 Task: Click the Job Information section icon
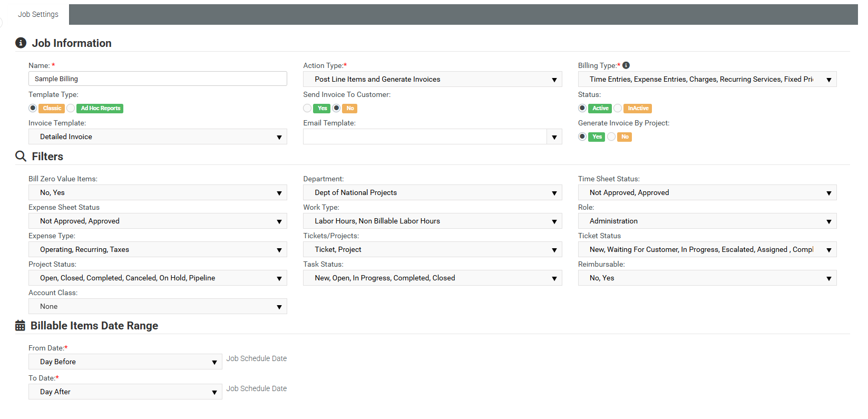coord(21,43)
